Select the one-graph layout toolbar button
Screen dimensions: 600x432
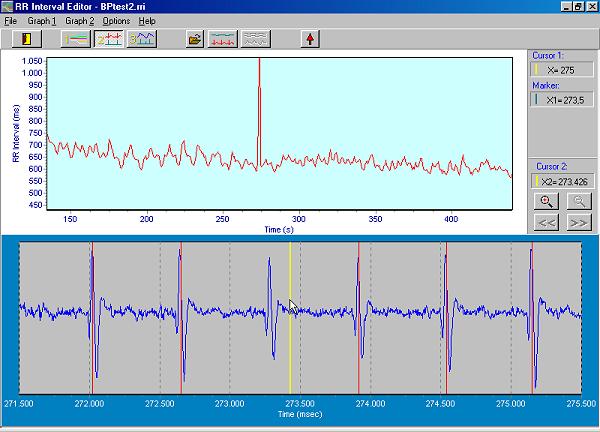click(75, 39)
